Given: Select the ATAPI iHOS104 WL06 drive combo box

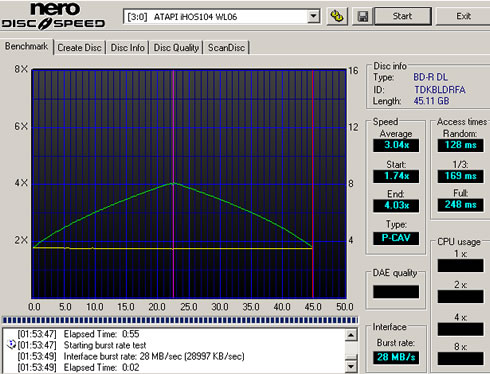Looking at the screenshot, I should pyautogui.click(x=222, y=16).
